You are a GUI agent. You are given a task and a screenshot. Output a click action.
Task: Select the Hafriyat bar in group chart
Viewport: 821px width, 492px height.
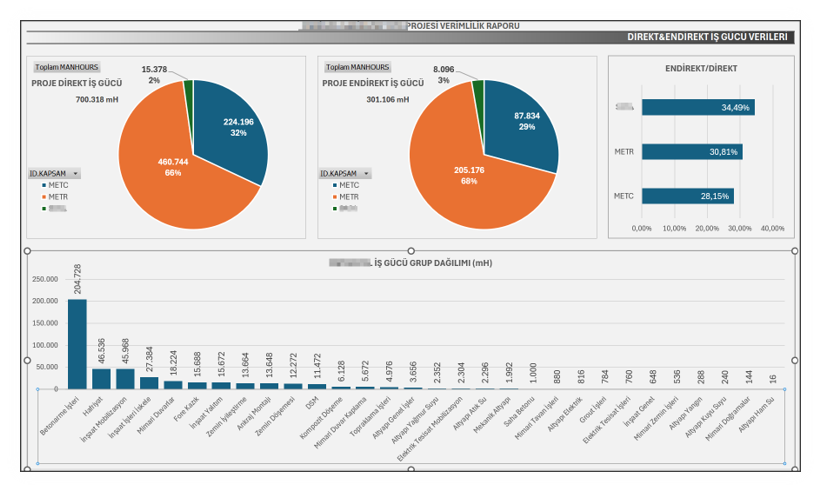(101, 378)
